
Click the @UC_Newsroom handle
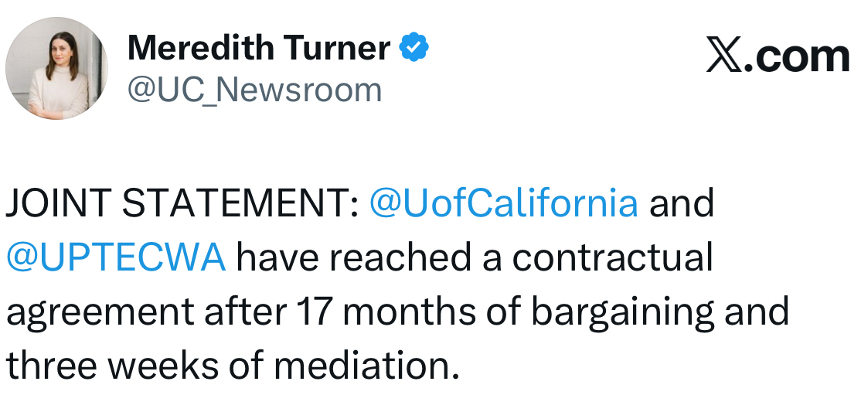point(254,90)
